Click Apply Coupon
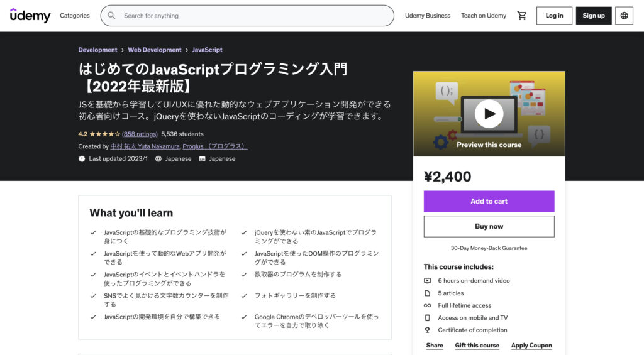Screen dimensions: 644x355 (531, 345)
